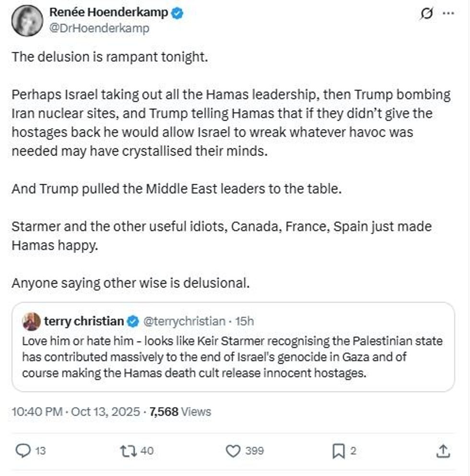This screenshot has height=476, width=470.
Task: Click the terry christian name in quote
Action: tap(83, 321)
